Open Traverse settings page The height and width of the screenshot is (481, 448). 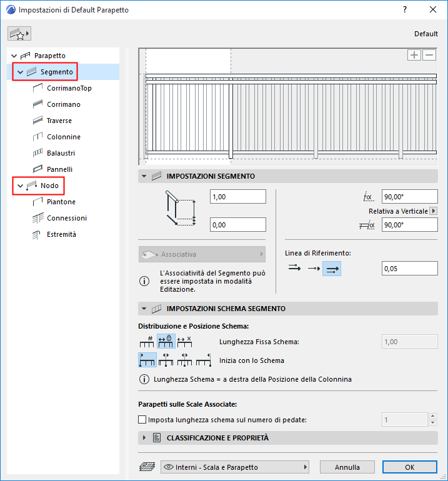59,121
